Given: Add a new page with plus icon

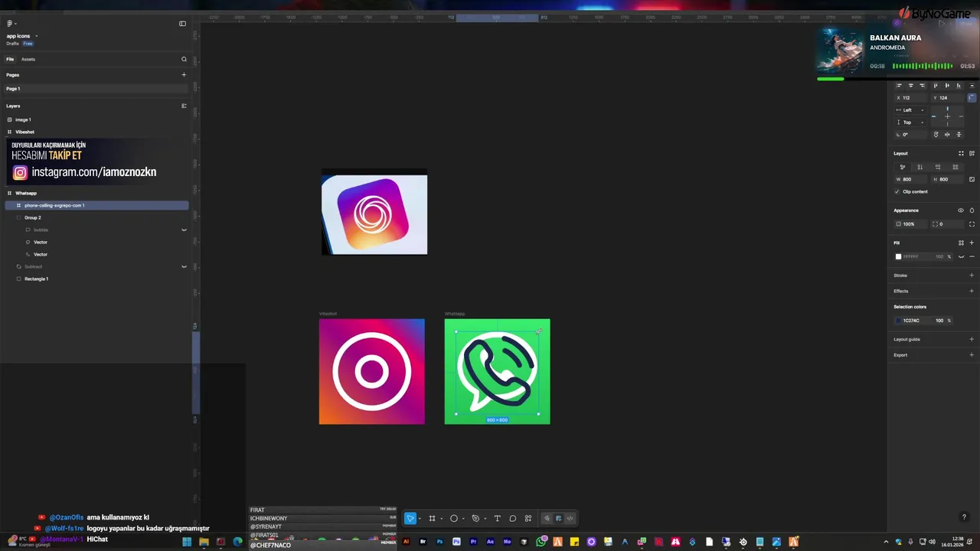Looking at the screenshot, I should [184, 75].
